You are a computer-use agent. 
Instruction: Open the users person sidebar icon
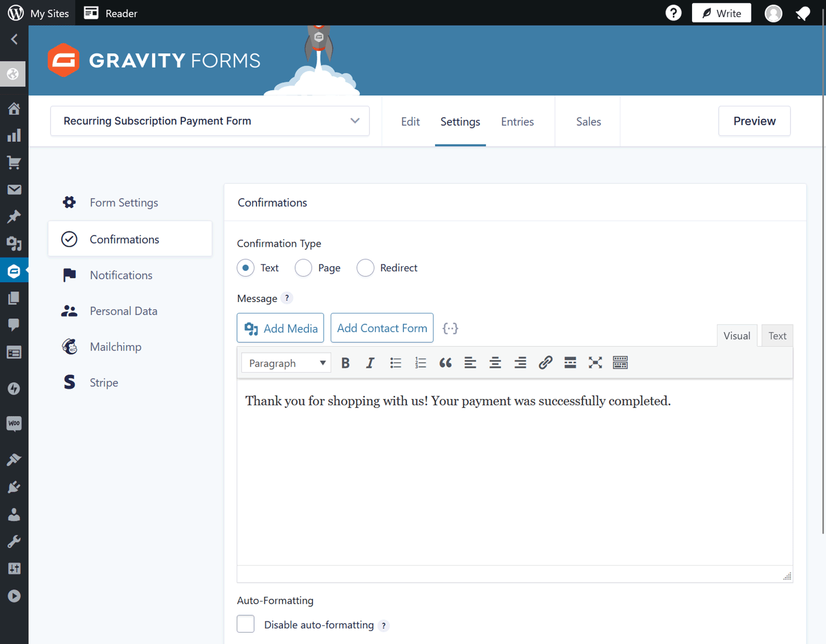[14, 514]
